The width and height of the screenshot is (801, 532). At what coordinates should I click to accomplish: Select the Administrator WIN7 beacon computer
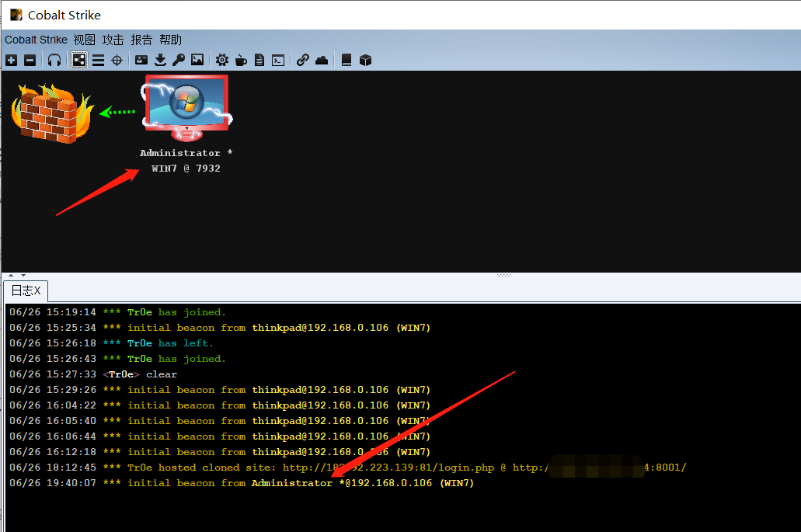click(187, 108)
